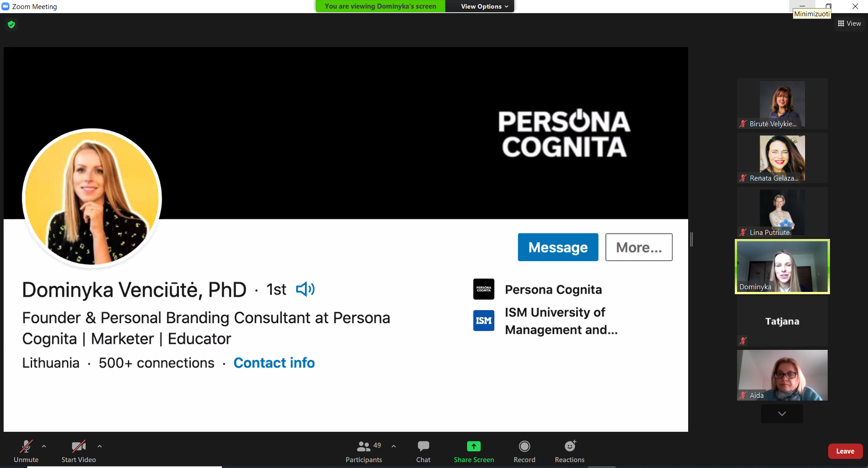Click the muted mic icon on Renata Gelaza
Image resolution: width=868 pixels, height=468 pixels.
coord(743,178)
